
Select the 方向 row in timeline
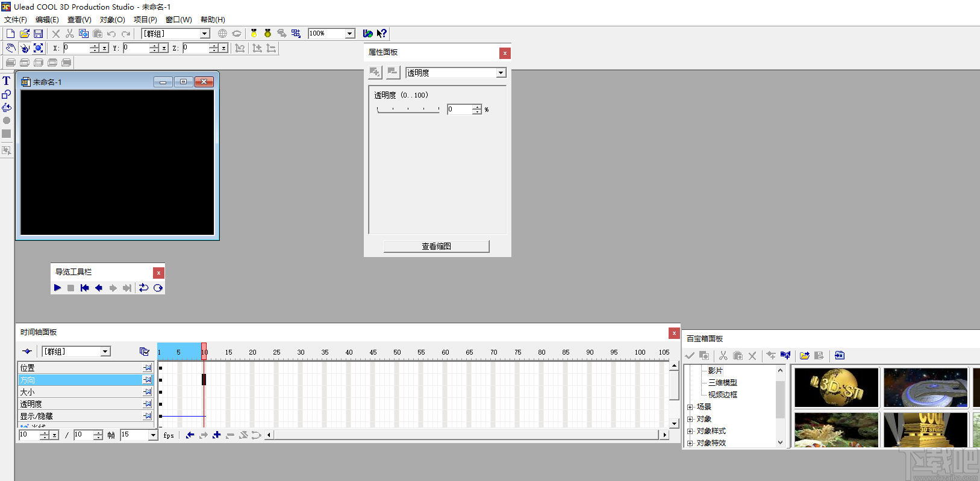click(86, 380)
